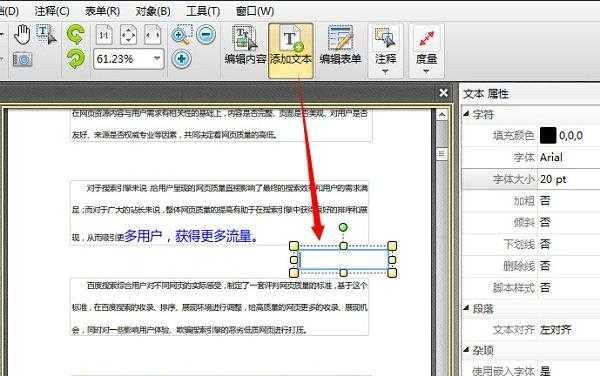The width and height of the screenshot is (600, 376).
Task: Change 文本对齐 alignment value 左对齐
Action: click(556, 329)
